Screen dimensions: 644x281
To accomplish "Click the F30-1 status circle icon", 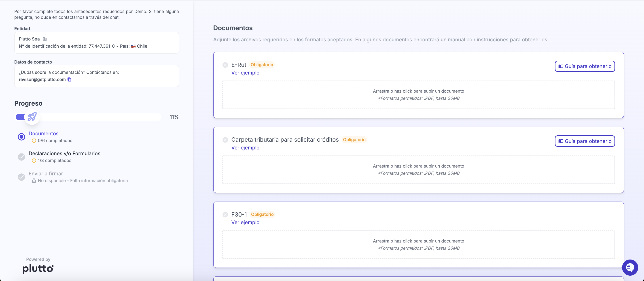I will (225, 215).
